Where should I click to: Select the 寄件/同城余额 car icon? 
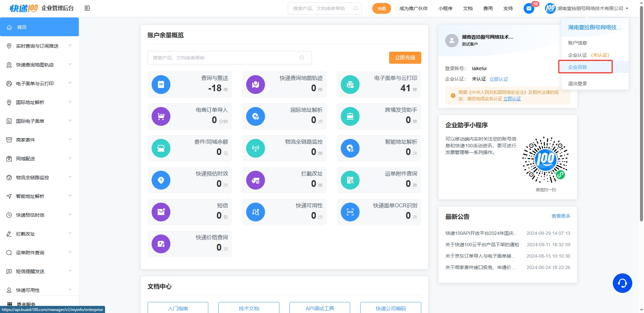coord(161,148)
